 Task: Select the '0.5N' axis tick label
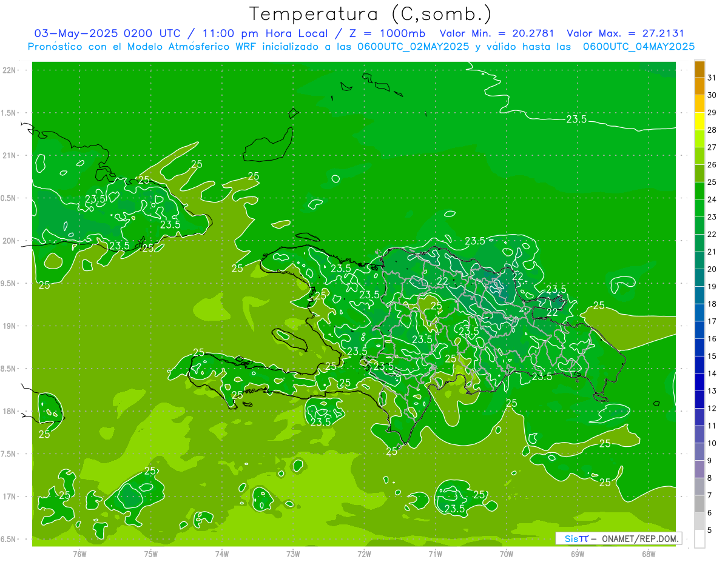(8, 198)
